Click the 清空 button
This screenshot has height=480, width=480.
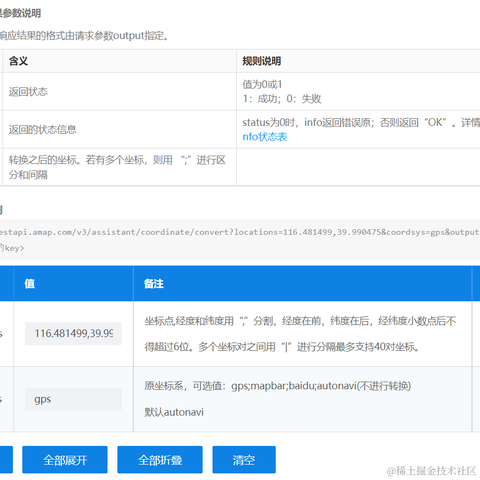pyautogui.click(x=244, y=460)
